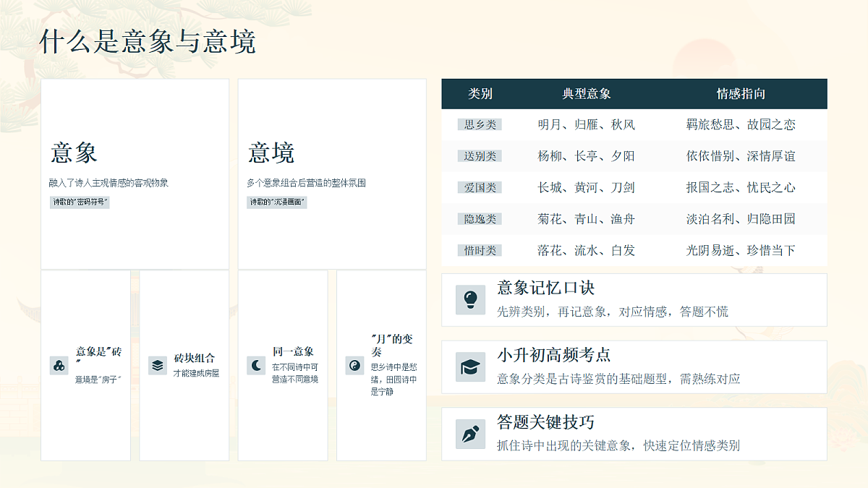
Task: Select the cell 菊花、青山、渔舟
Action: [587, 219]
